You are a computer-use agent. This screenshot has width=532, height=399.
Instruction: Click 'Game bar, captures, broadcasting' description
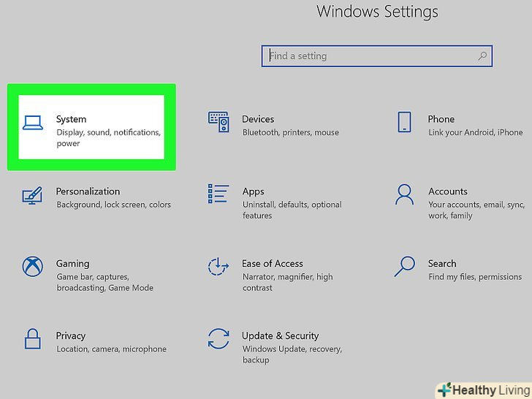tap(104, 282)
